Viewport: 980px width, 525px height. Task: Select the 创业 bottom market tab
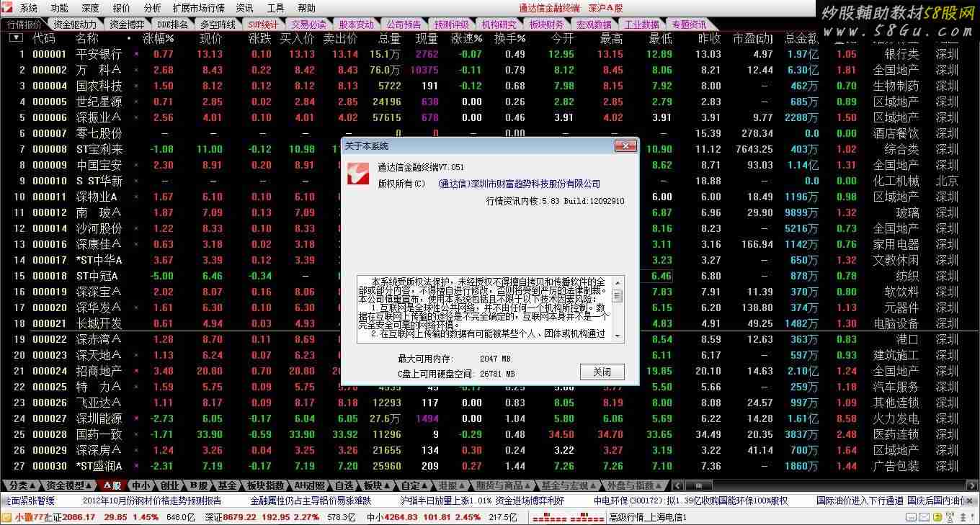169,485
